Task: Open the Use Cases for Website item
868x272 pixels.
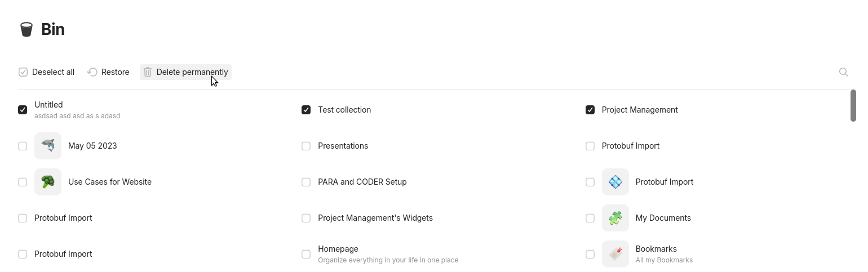Action: coord(110,182)
